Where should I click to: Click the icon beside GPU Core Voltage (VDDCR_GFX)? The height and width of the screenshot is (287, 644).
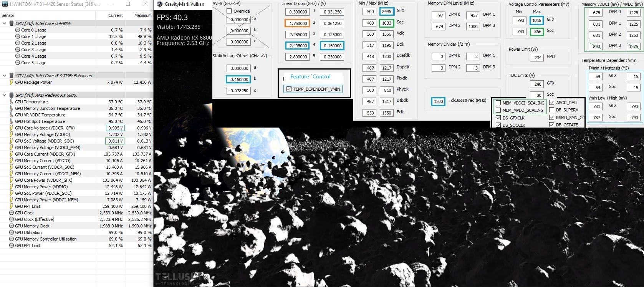12,128
